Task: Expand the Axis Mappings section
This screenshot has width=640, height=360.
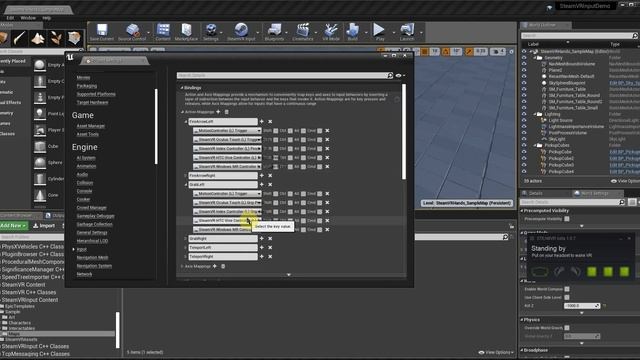Action: pyautogui.click(x=182, y=266)
